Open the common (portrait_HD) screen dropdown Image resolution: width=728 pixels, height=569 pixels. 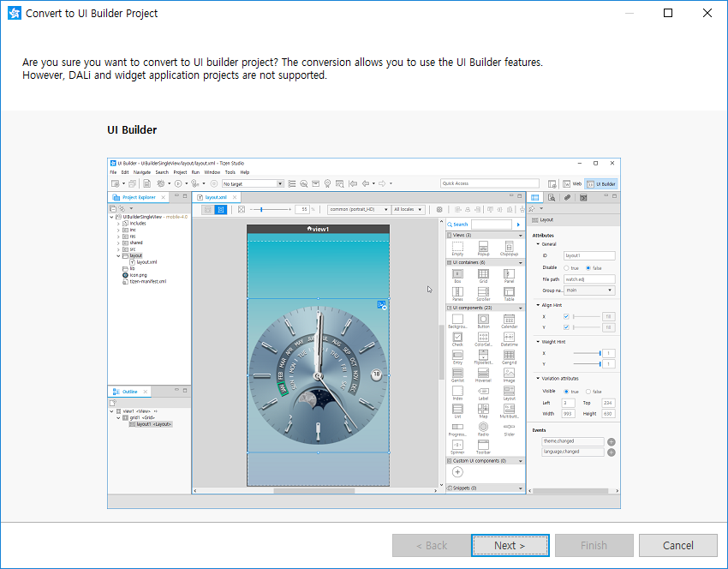tap(360, 209)
